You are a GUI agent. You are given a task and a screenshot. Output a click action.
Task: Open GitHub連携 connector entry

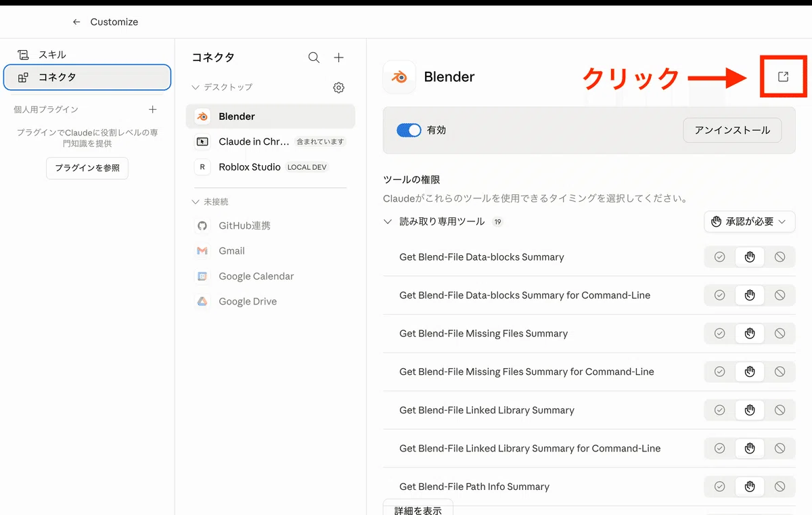coord(271,225)
